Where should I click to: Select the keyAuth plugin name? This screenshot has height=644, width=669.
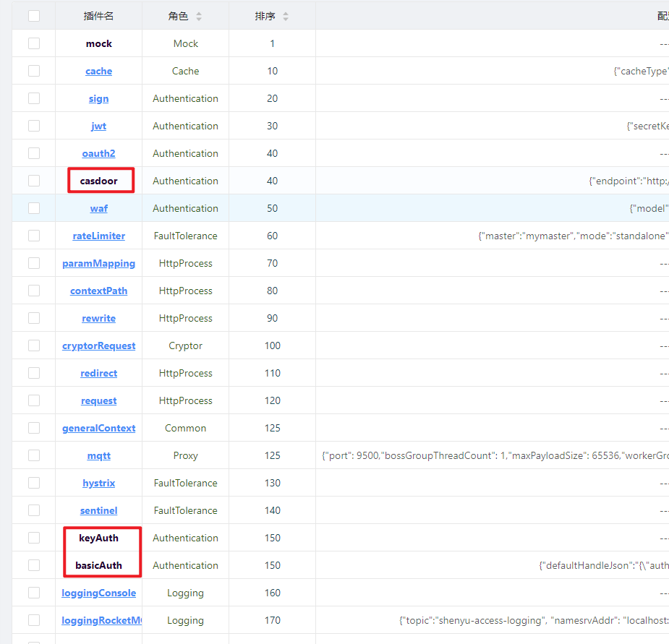pyautogui.click(x=98, y=538)
